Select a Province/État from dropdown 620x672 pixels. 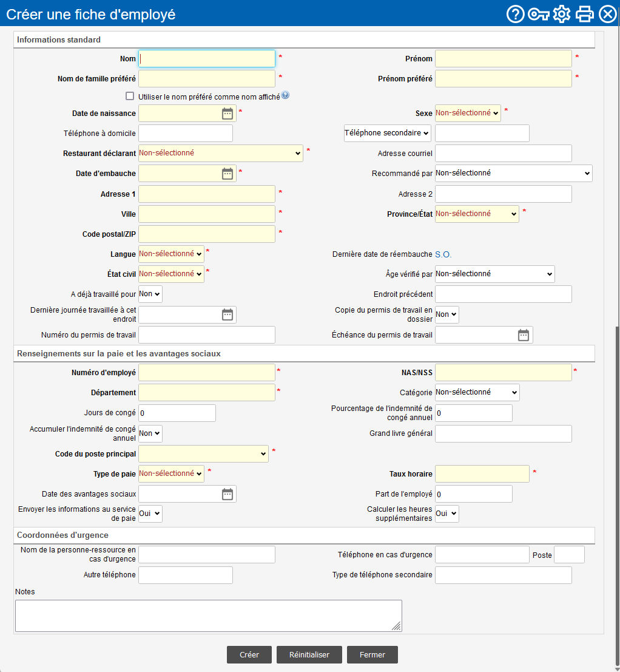477,214
